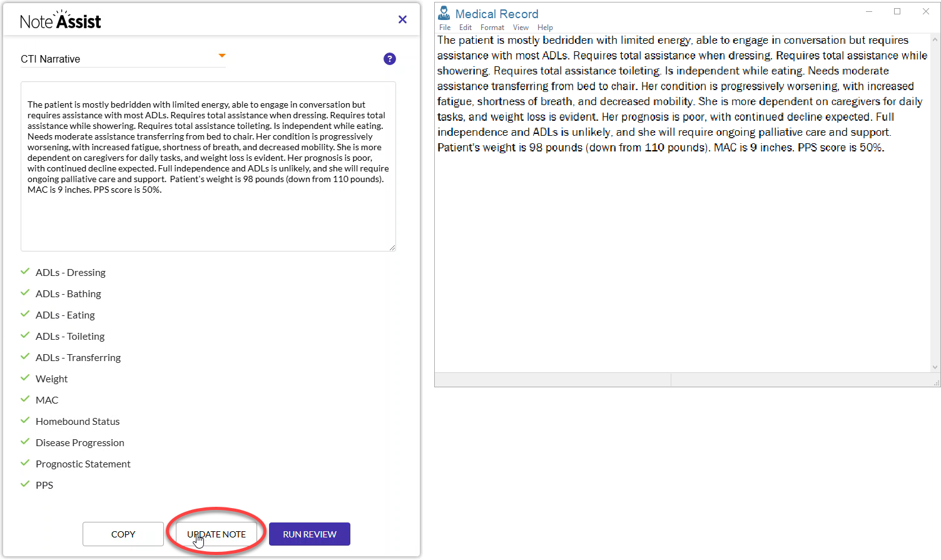The width and height of the screenshot is (941, 560).
Task: Open the View menu in Medical Record
Action: 521,27
